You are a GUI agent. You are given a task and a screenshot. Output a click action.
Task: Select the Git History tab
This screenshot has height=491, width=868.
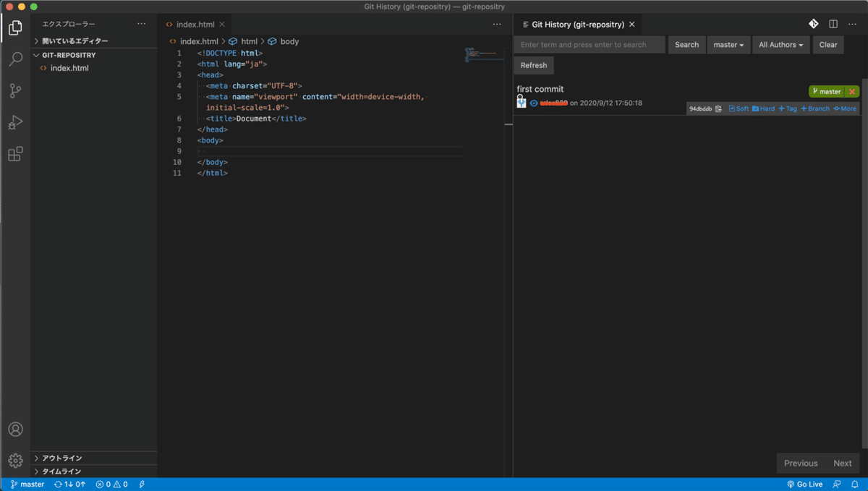(x=577, y=25)
